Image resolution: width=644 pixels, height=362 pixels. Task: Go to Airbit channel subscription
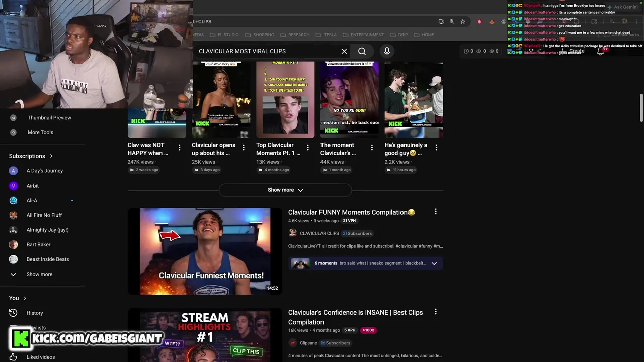click(x=33, y=186)
